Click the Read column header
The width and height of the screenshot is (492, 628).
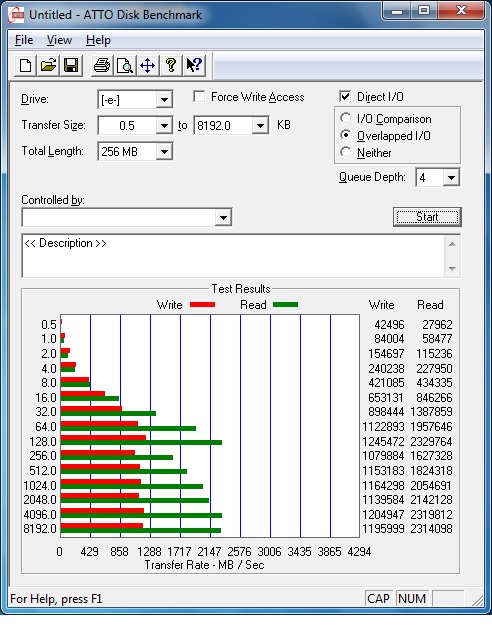430,305
